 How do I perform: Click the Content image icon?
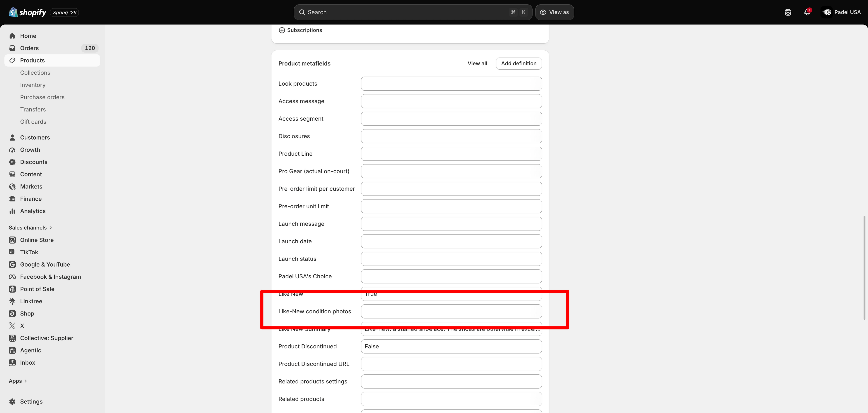12,174
